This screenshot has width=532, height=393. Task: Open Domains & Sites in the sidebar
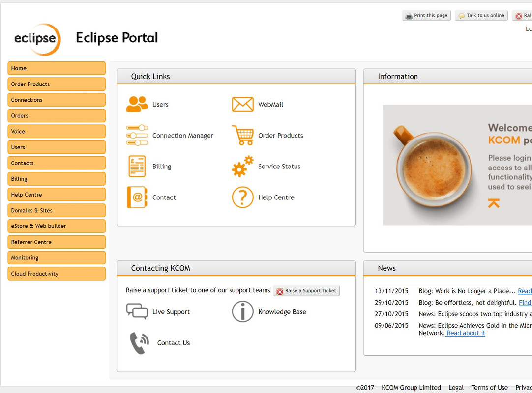click(x=57, y=210)
